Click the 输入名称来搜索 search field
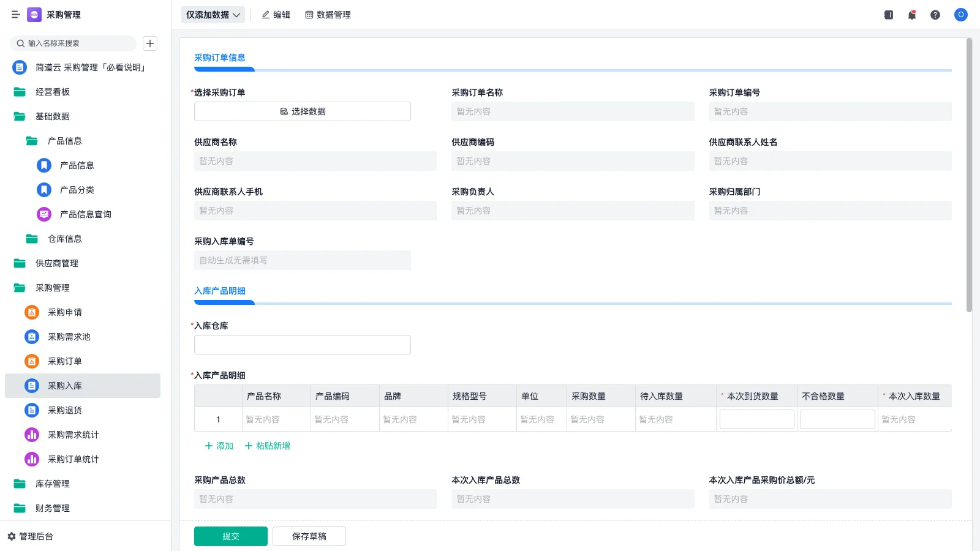The height and width of the screenshot is (551, 980). tap(73, 43)
